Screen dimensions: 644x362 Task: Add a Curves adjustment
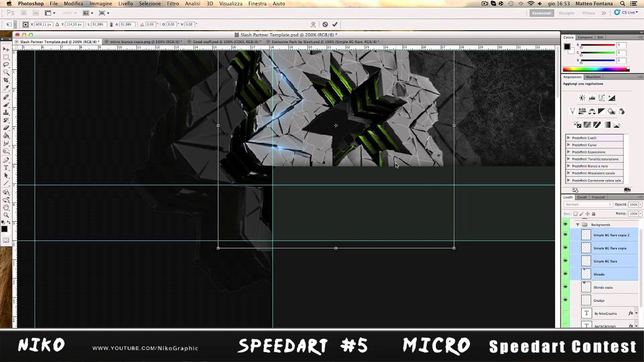[602, 98]
